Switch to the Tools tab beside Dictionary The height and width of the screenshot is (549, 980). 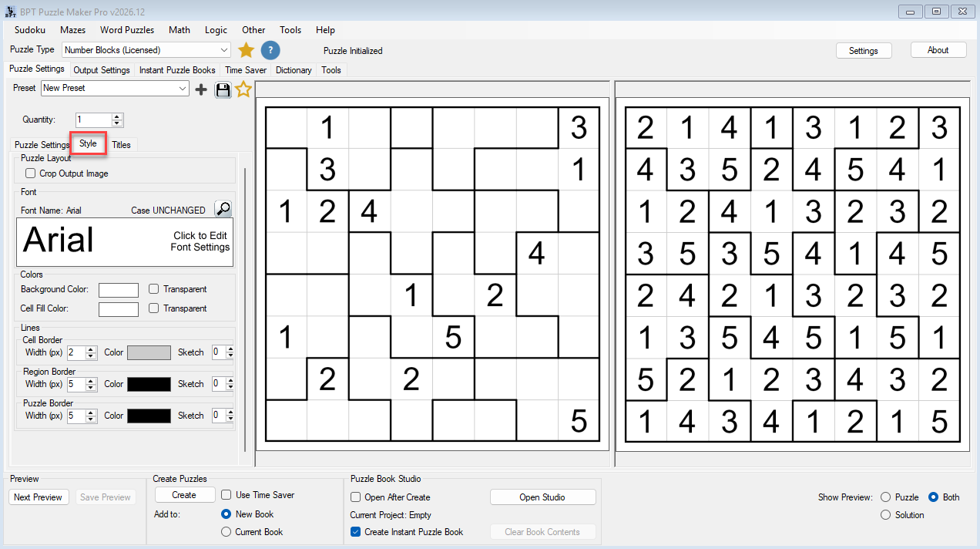(331, 70)
